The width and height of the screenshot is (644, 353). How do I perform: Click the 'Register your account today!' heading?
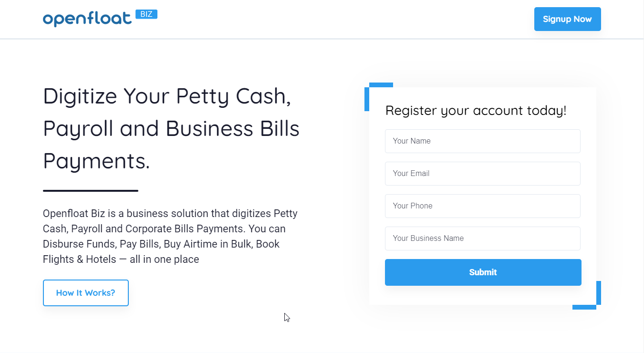(476, 111)
